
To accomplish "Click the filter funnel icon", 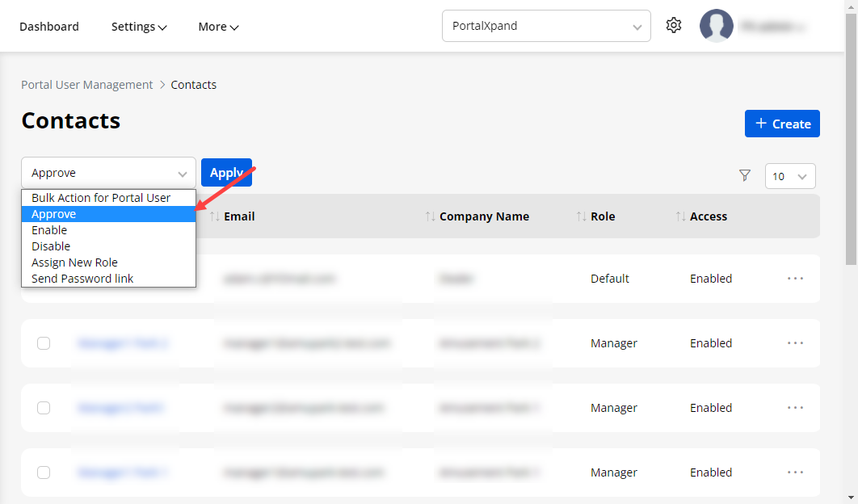I will [x=745, y=175].
